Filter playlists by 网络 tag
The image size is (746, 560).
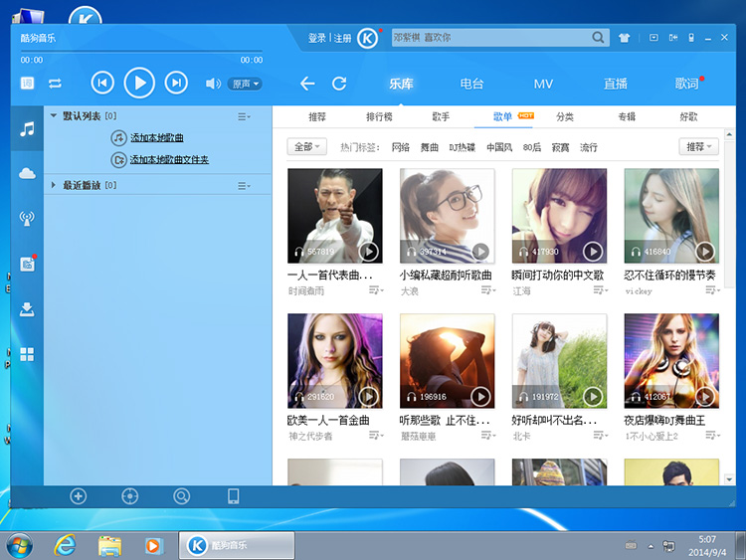pos(401,147)
